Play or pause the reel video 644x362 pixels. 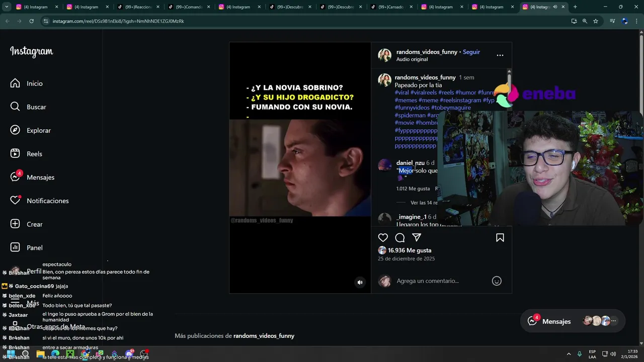[x=300, y=167]
